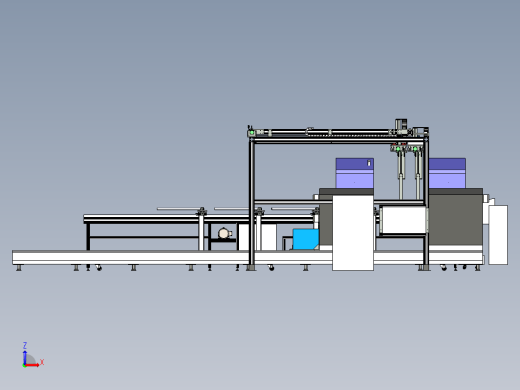520x390 pixels.
Task: Click the red X axis label on the triad
Action: 42,362
